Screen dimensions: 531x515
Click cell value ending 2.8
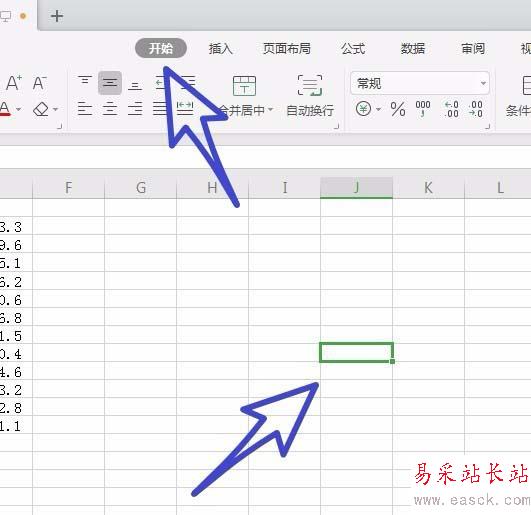pos(16,408)
